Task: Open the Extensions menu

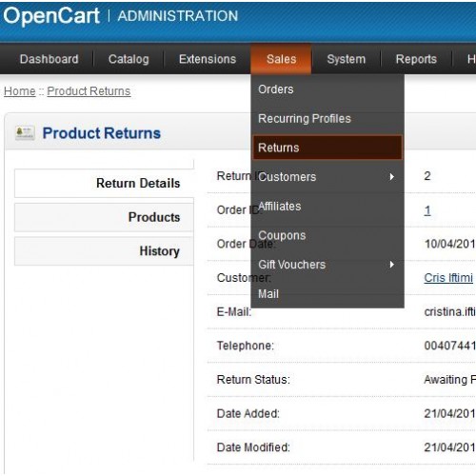Action: click(x=208, y=59)
